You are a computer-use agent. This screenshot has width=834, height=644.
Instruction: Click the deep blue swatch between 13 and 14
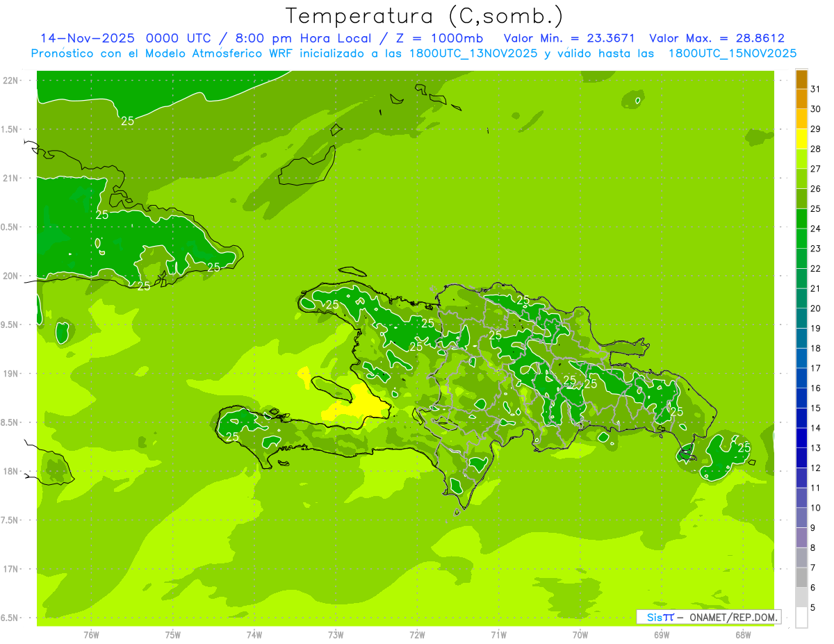pyautogui.click(x=801, y=438)
